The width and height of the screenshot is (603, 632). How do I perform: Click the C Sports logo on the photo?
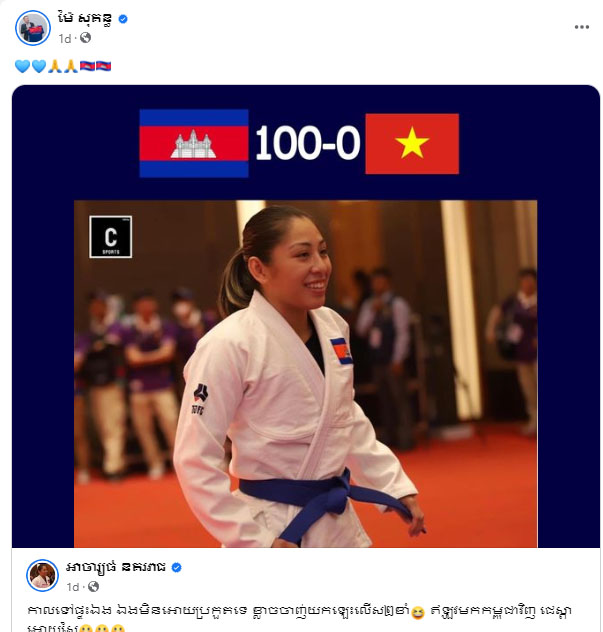[110, 237]
